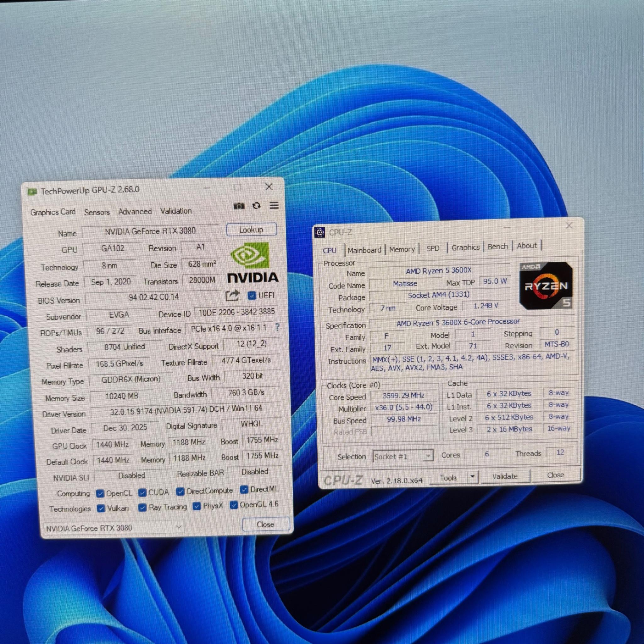Click the Bus Interface question mark
The image size is (644, 644).
click(277, 327)
